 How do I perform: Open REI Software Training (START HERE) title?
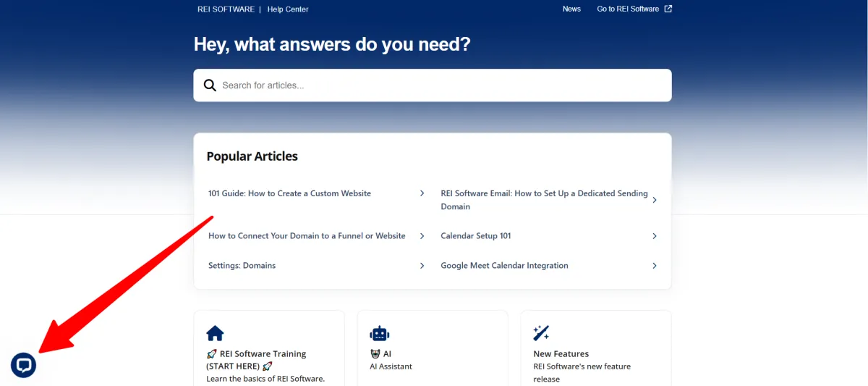tap(256, 360)
